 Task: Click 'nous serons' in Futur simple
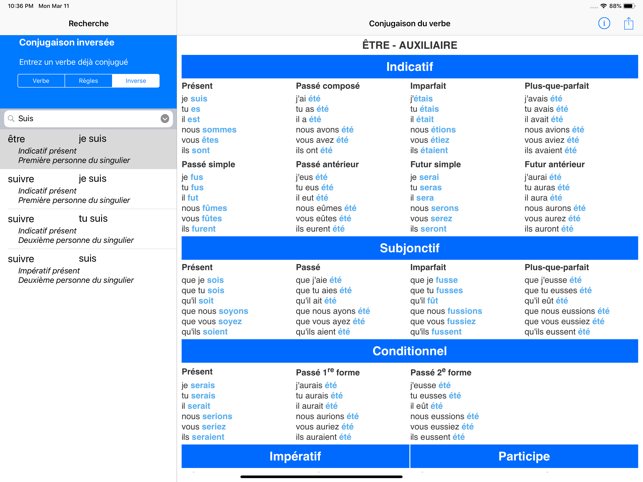[x=434, y=208]
